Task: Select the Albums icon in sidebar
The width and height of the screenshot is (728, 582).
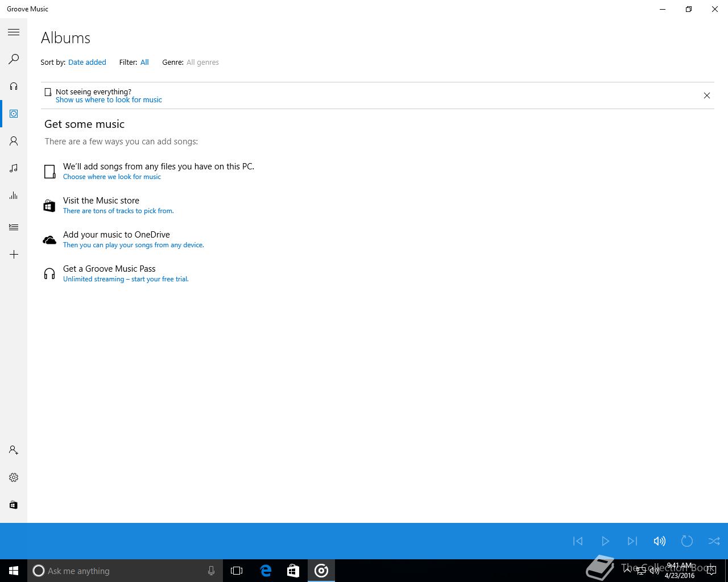Action: [x=14, y=114]
